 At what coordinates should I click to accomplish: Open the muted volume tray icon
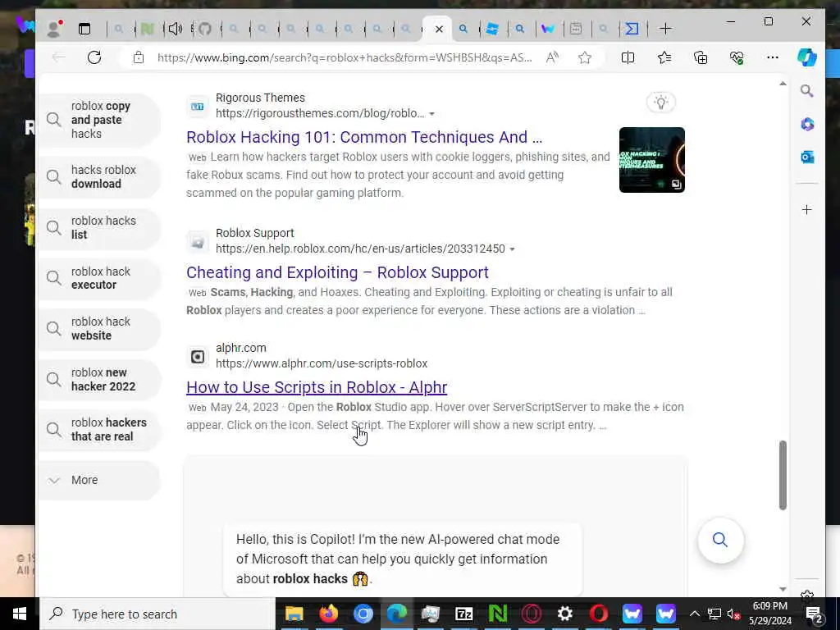click(x=733, y=614)
